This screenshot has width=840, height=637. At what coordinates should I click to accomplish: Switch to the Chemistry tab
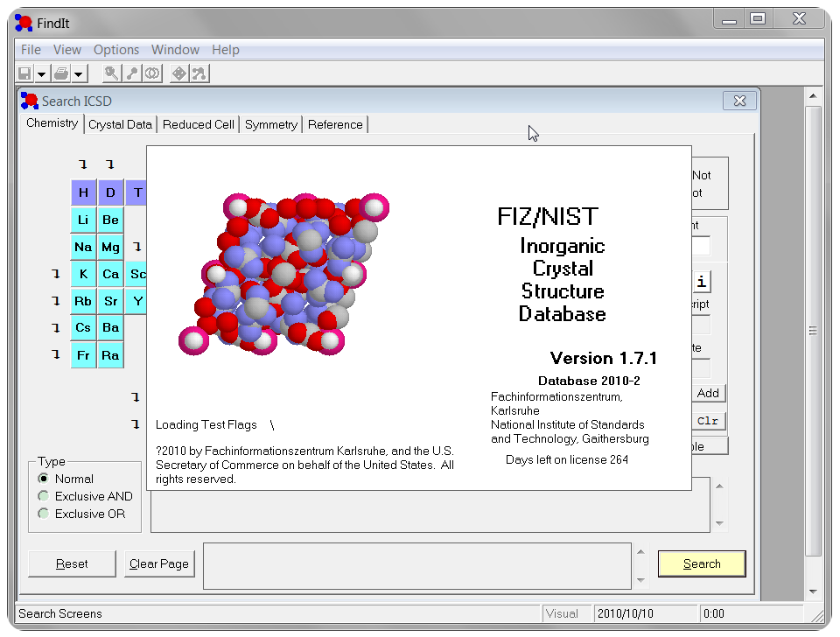[52, 123]
